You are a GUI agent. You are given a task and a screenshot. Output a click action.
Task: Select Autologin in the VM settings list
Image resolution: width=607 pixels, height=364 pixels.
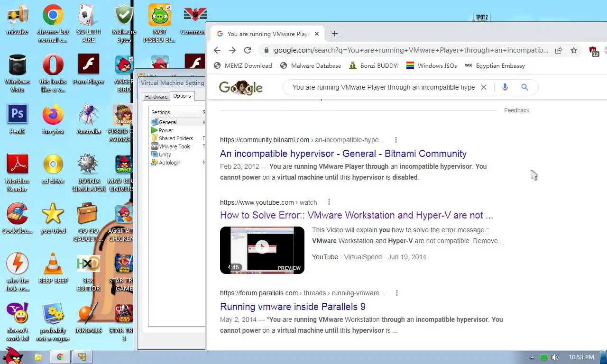[166, 163]
